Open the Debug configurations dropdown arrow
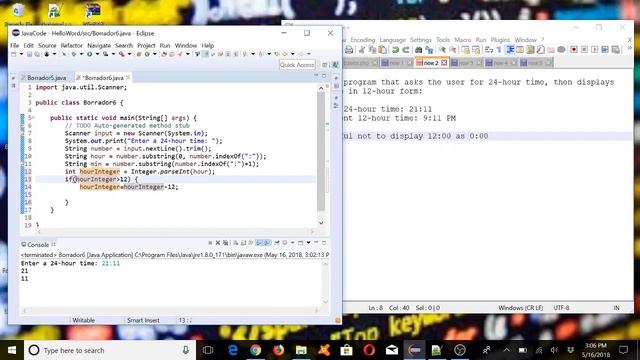Viewport: 640px width, 360px height. (x=81, y=54)
